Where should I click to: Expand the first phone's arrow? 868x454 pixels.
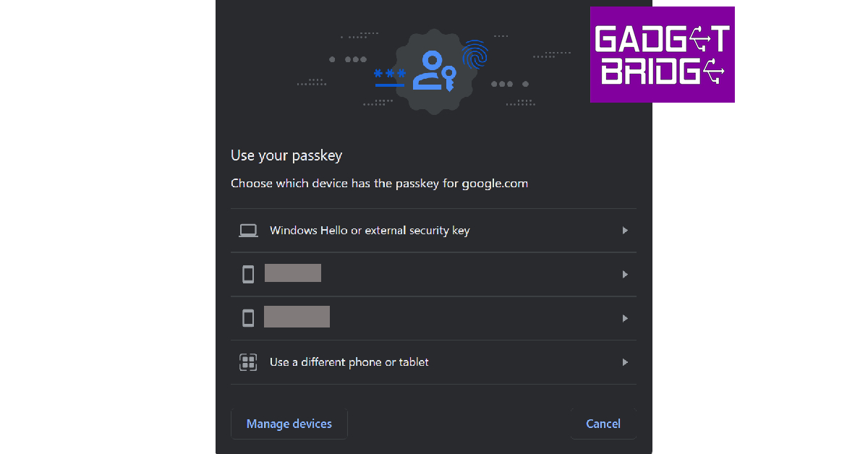(x=625, y=275)
